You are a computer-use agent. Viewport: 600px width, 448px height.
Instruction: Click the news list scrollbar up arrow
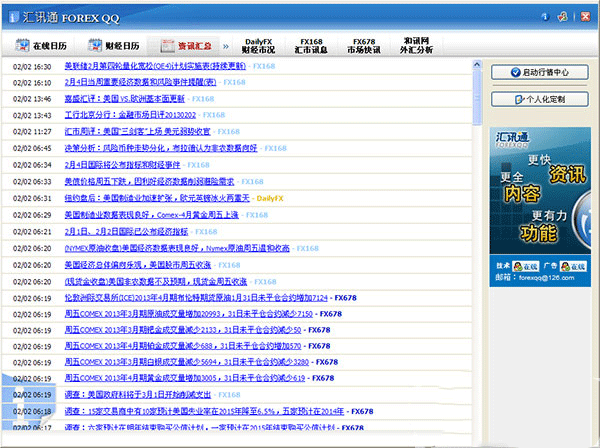click(477, 65)
